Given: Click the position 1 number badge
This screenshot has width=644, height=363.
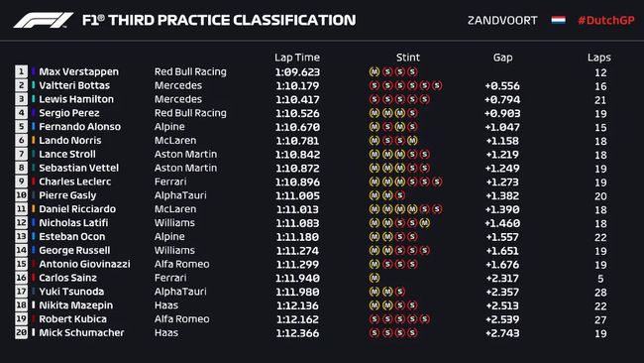Looking at the screenshot, I should click(x=22, y=71).
